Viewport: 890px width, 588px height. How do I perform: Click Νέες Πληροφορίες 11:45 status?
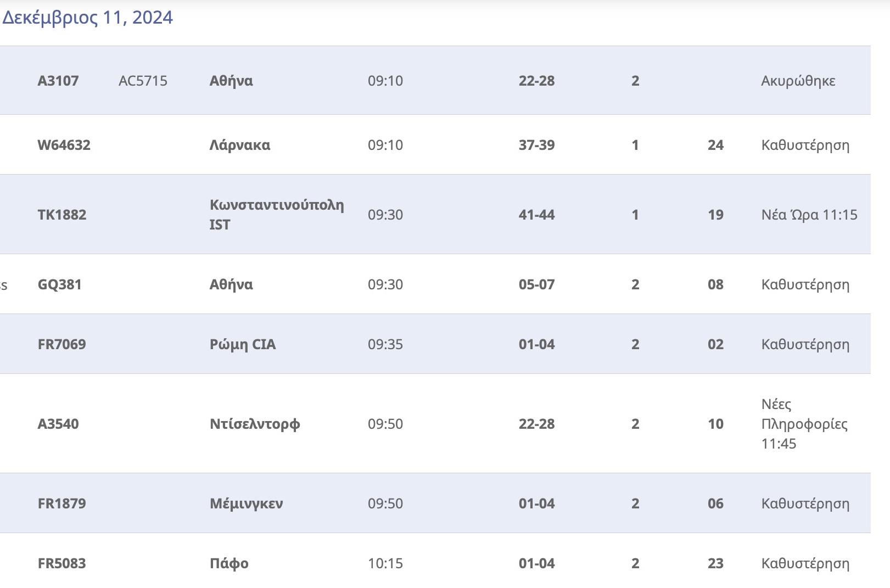[804, 424]
